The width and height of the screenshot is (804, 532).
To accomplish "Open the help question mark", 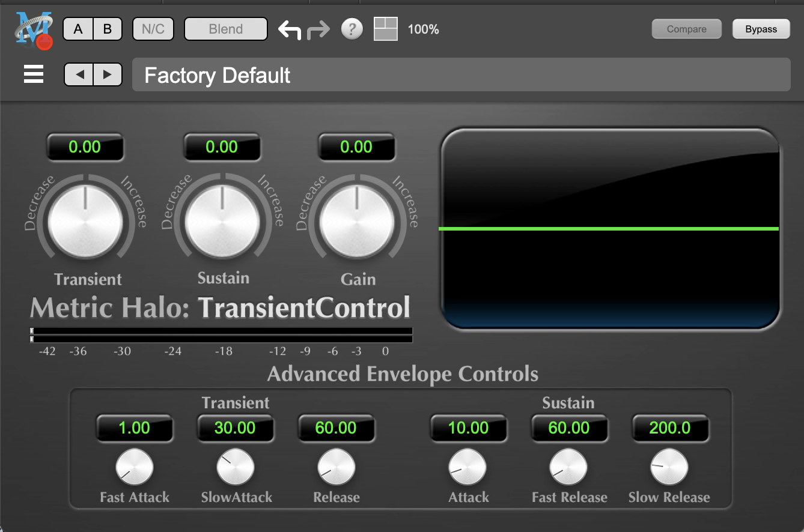I will pyautogui.click(x=352, y=29).
